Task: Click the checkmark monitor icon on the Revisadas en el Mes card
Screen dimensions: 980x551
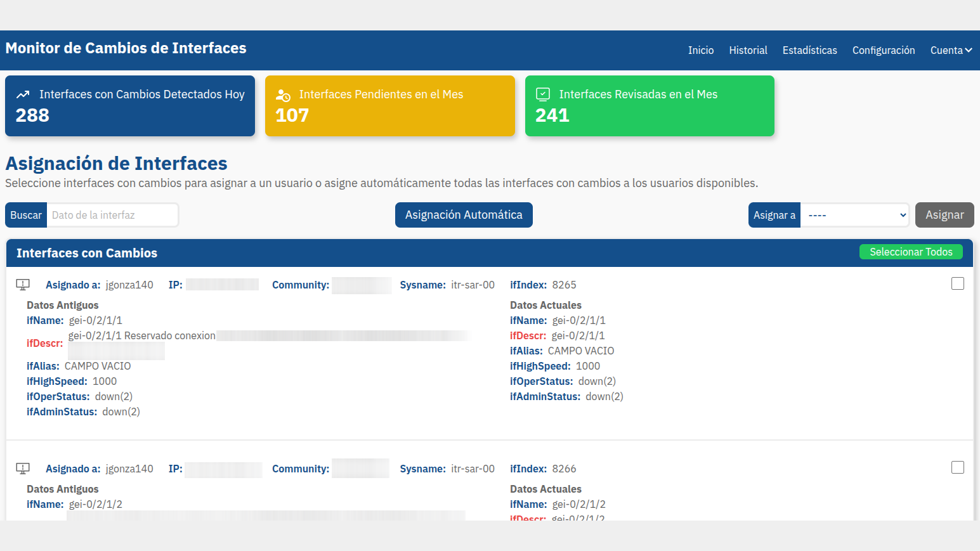Action: click(x=543, y=94)
